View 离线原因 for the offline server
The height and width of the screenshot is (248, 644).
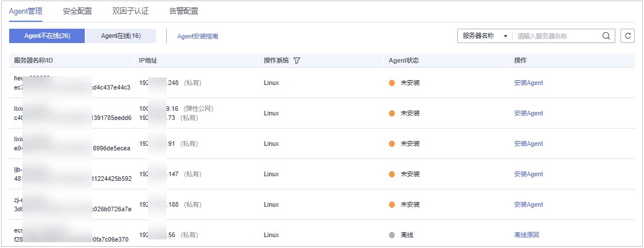527,235
